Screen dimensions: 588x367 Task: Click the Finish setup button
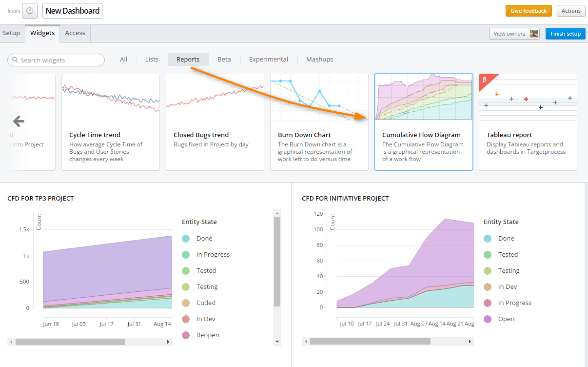(565, 34)
